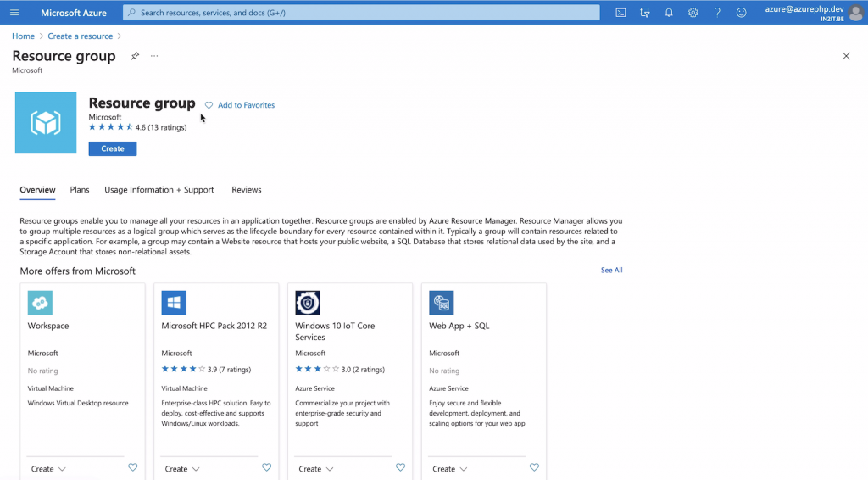Expand Create dropdown on Microsoft HPC Pack card
Image resolution: width=868 pixels, height=480 pixels.
coord(182,469)
